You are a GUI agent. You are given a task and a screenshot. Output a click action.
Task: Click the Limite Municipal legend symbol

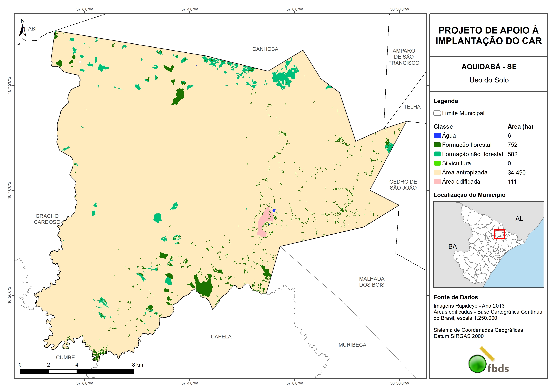437,113
